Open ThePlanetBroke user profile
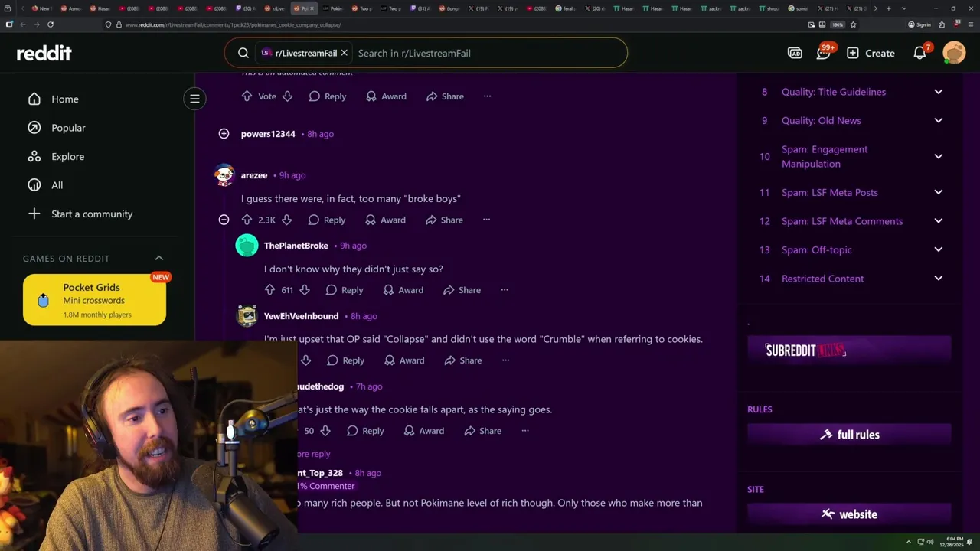The height and width of the screenshot is (551, 980). tap(296, 246)
